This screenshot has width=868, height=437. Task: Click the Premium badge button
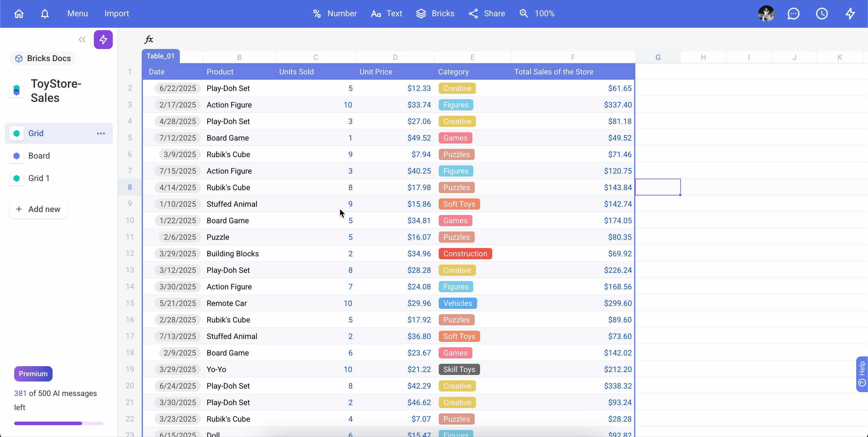33,374
